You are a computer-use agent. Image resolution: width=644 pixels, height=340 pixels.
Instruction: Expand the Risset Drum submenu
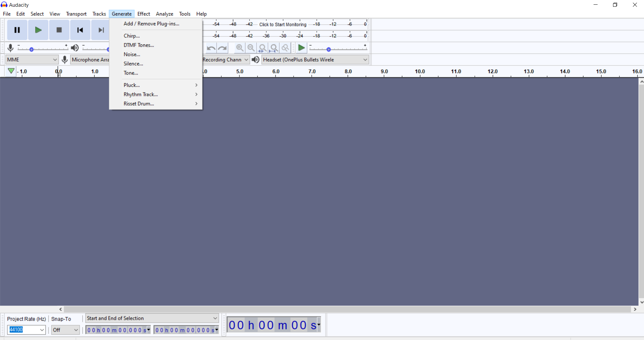(156, 104)
